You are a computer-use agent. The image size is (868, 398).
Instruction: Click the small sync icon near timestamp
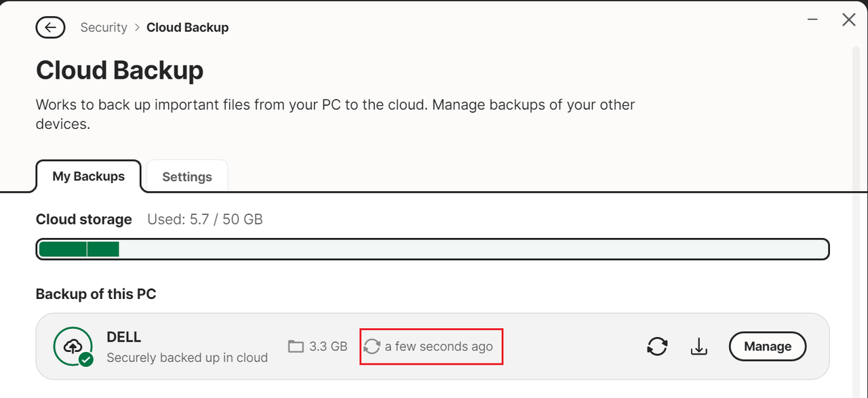click(372, 346)
